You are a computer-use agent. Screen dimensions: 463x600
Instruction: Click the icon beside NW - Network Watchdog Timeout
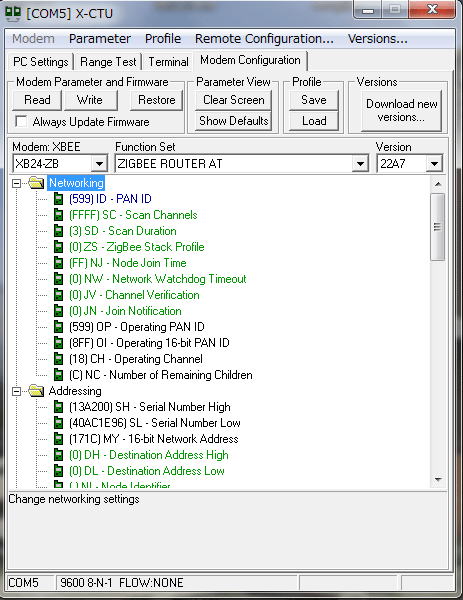point(58,279)
